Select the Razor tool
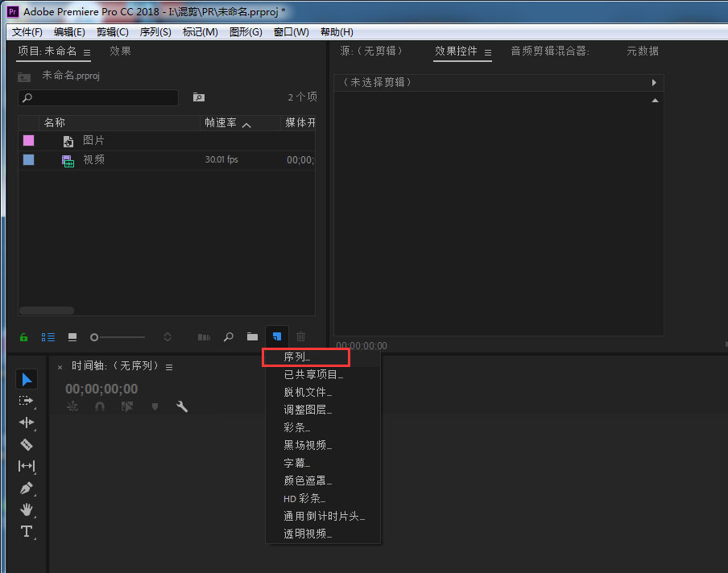The height and width of the screenshot is (573, 728). (x=27, y=444)
